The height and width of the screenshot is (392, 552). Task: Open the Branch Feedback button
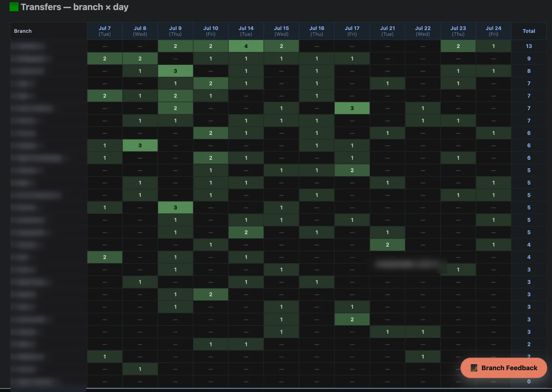tap(504, 368)
